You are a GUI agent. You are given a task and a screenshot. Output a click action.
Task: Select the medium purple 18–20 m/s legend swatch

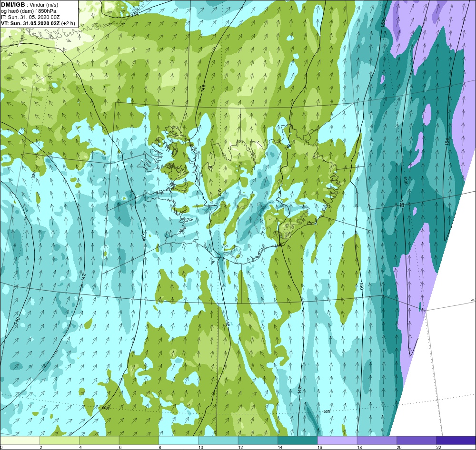coord(377,440)
